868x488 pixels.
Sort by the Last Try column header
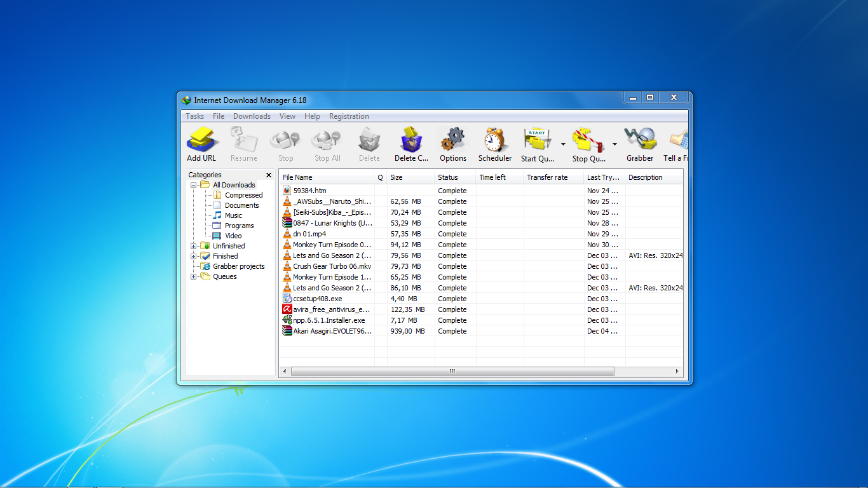[605, 177]
